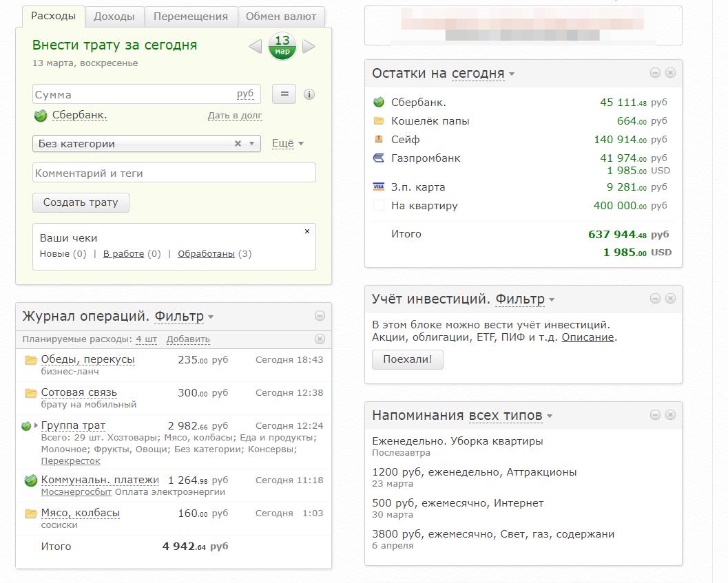Collapse the Остатки на сегодня panel
The image size is (728, 583).
[x=655, y=73]
